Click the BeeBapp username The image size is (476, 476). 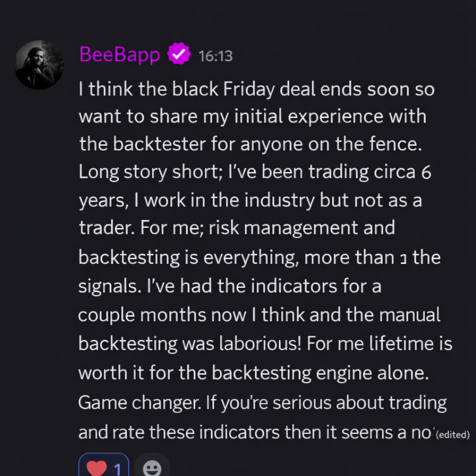click(x=119, y=55)
